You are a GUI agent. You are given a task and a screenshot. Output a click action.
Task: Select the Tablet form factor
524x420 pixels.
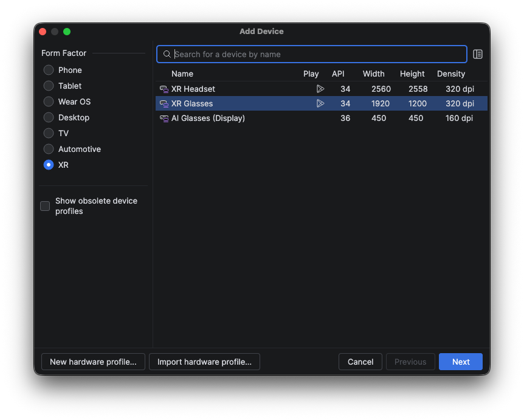[x=49, y=86]
